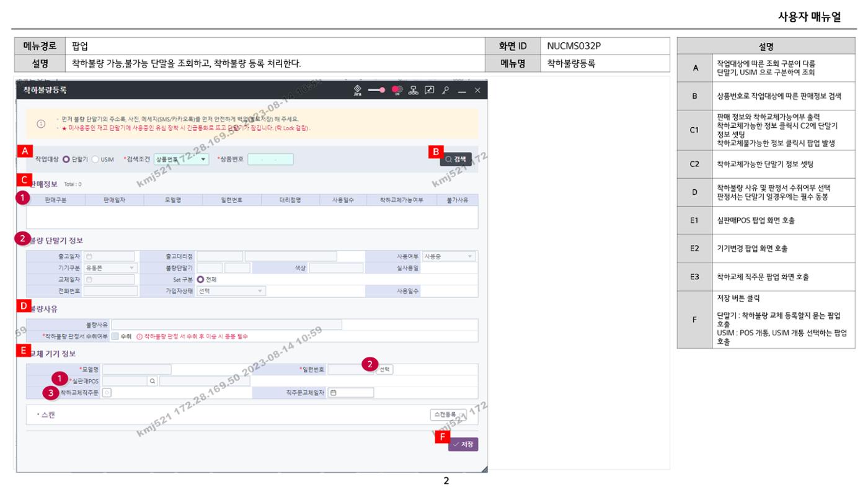Open the 직주문교체일자 calendar icon

[334, 393]
